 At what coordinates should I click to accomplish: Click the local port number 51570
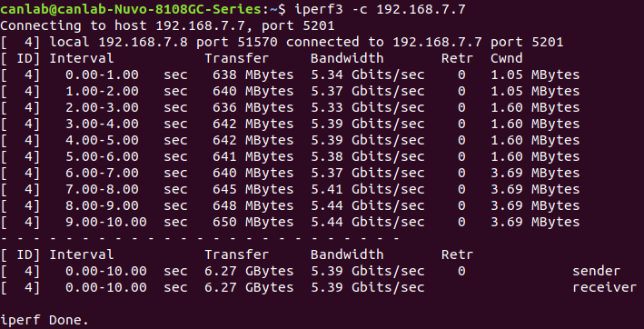257,43
